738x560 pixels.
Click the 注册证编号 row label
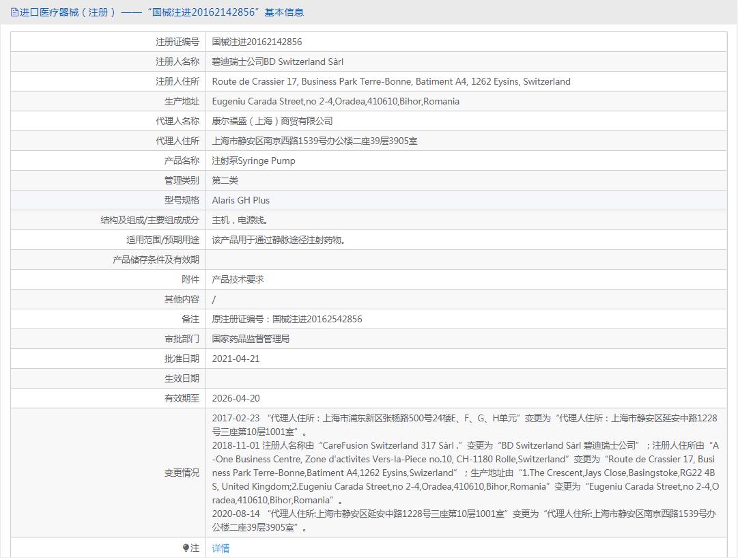(178, 42)
